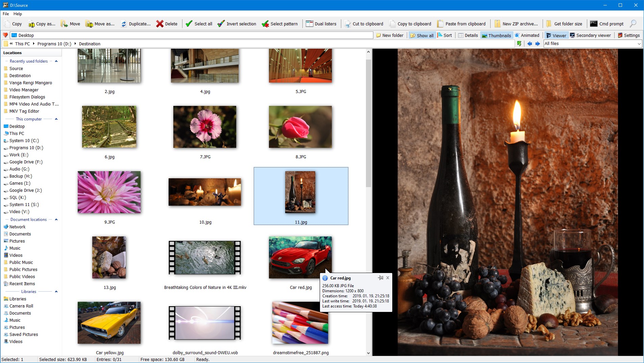Click Copy to clipboard icon

tap(393, 24)
